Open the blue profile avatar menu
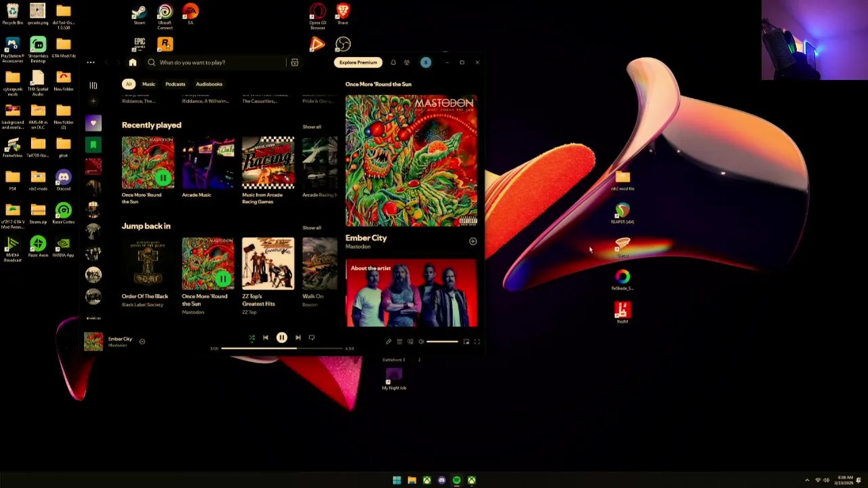Viewport: 868px width, 488px height. pyautogui.click(x=426, y=62)
